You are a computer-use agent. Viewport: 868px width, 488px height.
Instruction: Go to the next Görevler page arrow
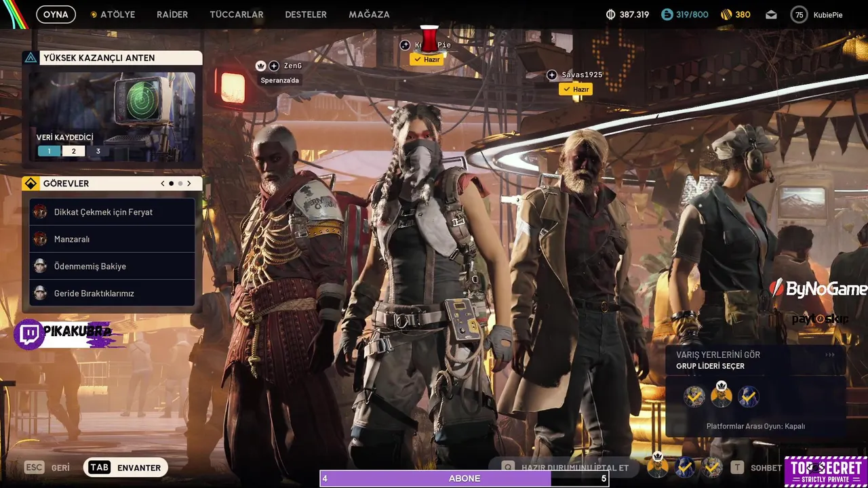point(189,184)
